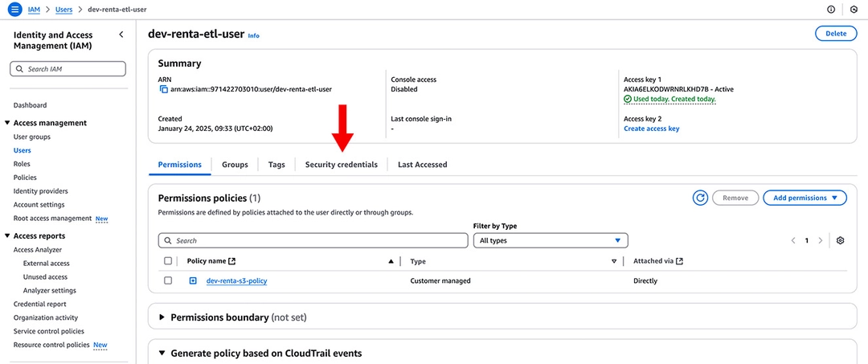Copy the ARN with the copy icon
This screenshot has height=364, width=868.
(163, 89)
